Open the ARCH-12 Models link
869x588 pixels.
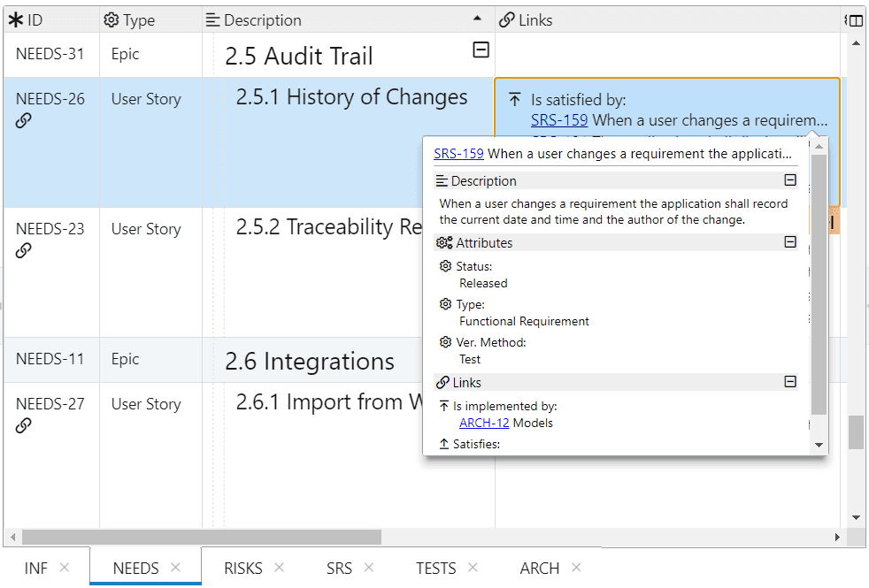point(484,423)
